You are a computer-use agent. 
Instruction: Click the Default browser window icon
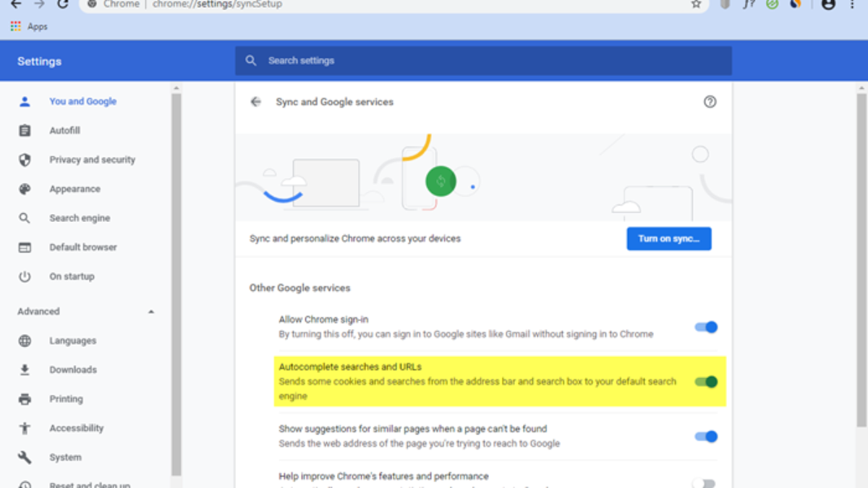coord(25,247)
